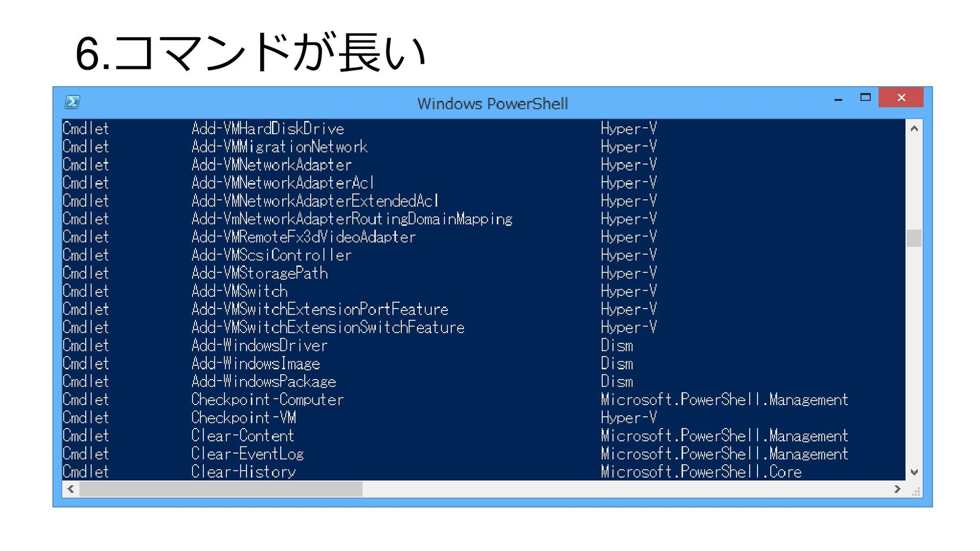Click Add-VMNetworkAdapterExtendedAcl entry
Viewport: 980px width, 551px height.
pyautogui.click(x=315, y=201)
